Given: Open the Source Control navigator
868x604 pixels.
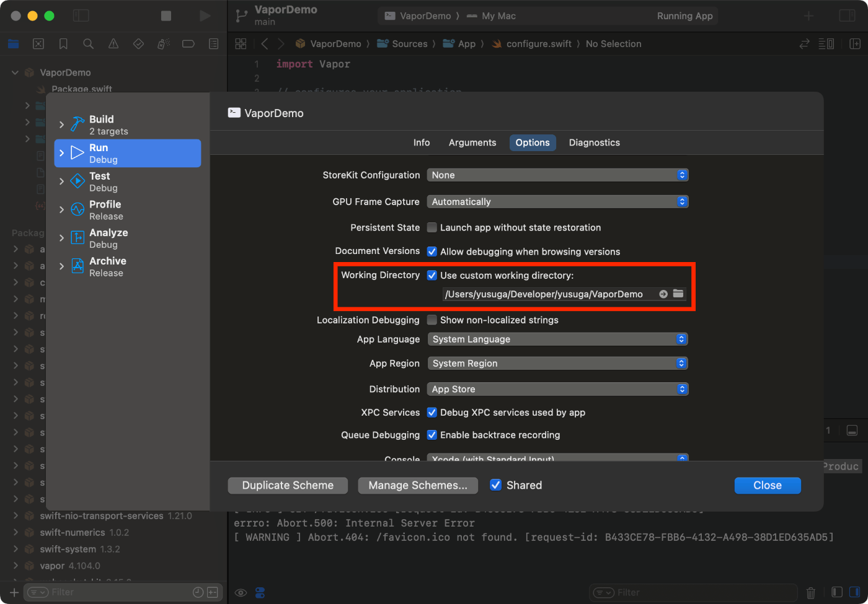Looking at the screenshot, I should tap(38, 44).
